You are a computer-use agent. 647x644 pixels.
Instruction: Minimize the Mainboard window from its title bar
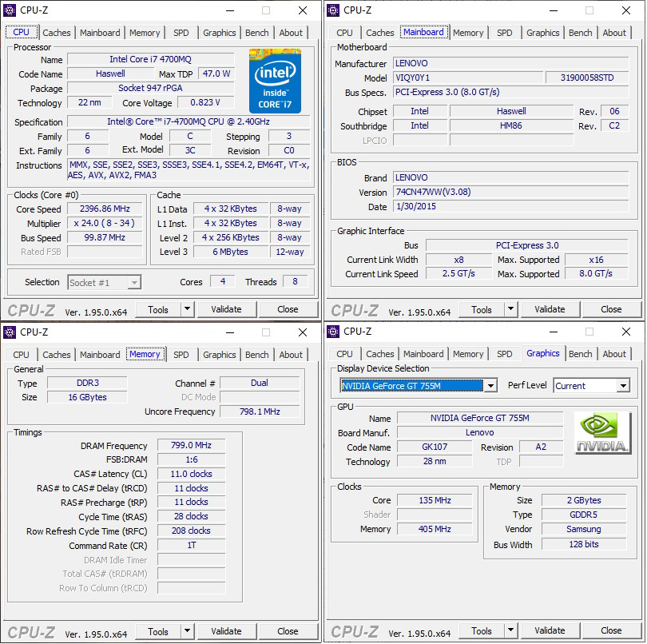554,10
